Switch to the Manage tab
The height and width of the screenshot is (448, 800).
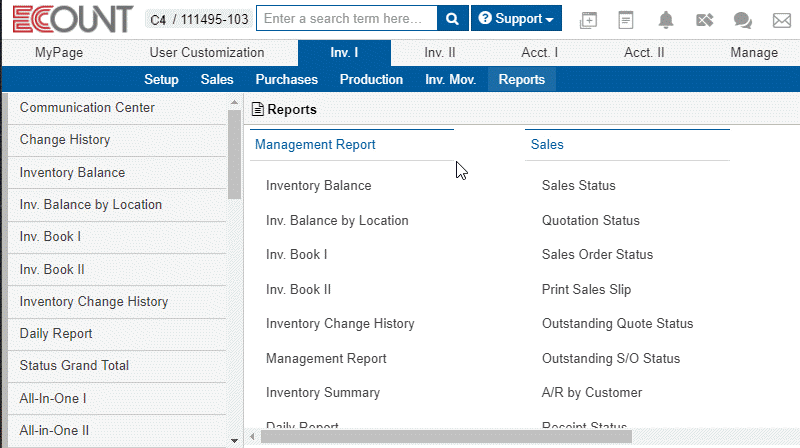(754, 53)
